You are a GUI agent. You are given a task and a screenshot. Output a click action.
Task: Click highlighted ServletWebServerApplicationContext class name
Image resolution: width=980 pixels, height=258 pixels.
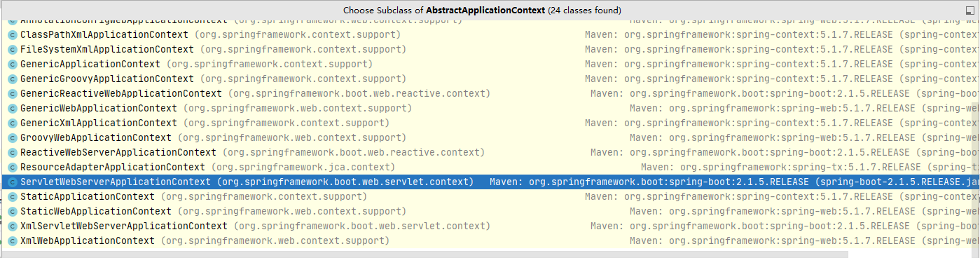[116, 182]
